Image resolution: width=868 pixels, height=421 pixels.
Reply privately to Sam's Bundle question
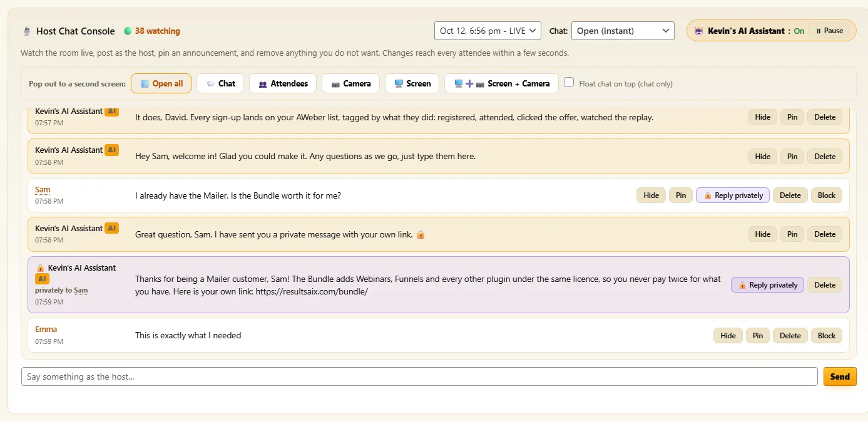pos(733,195)
